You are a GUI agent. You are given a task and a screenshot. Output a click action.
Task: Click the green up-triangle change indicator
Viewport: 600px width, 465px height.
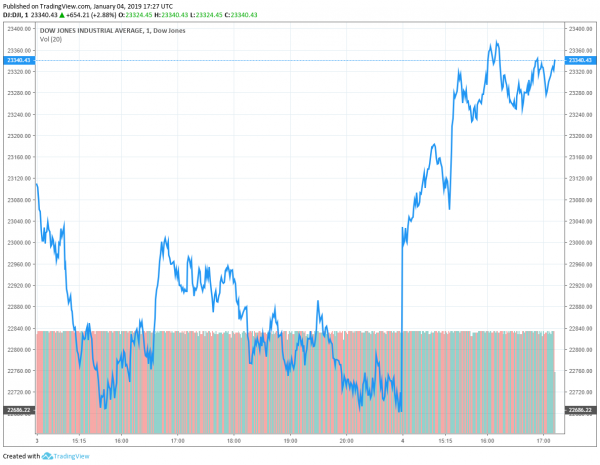[62, 15]
